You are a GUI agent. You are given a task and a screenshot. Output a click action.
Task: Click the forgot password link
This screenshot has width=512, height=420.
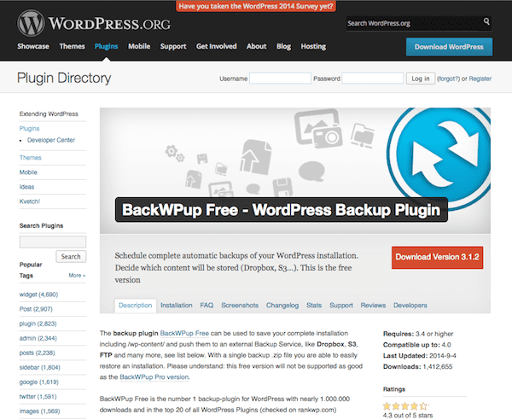(x=448, y=79)
